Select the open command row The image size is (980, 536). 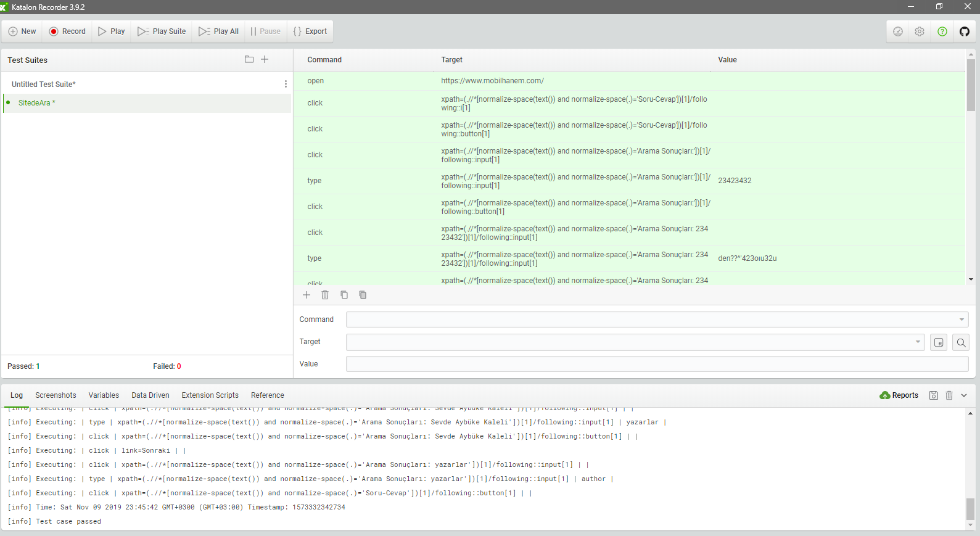click(629, 81)
